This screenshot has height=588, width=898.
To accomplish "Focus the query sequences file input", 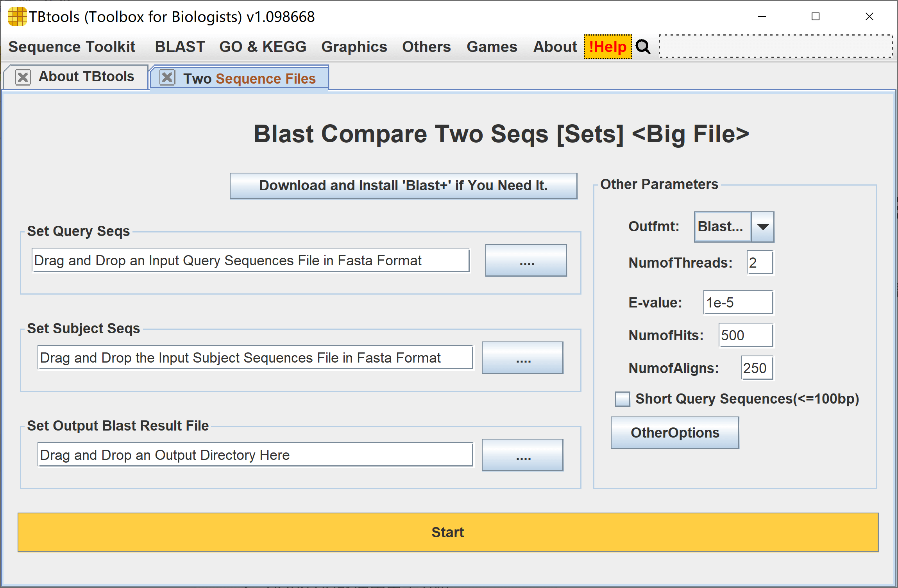I will point(250,260).
